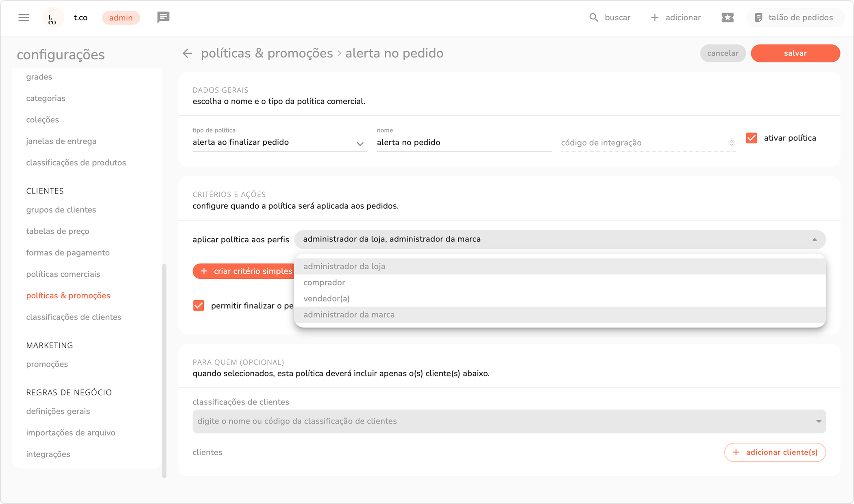
Task: Open the star ticket icon
Action: pos(727,17)
